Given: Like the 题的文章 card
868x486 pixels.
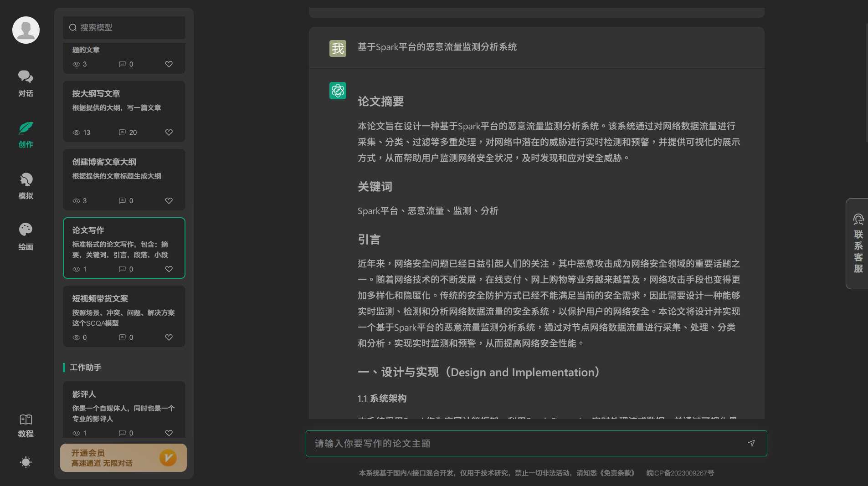Looking at the screenshot, I should point(169,64).
